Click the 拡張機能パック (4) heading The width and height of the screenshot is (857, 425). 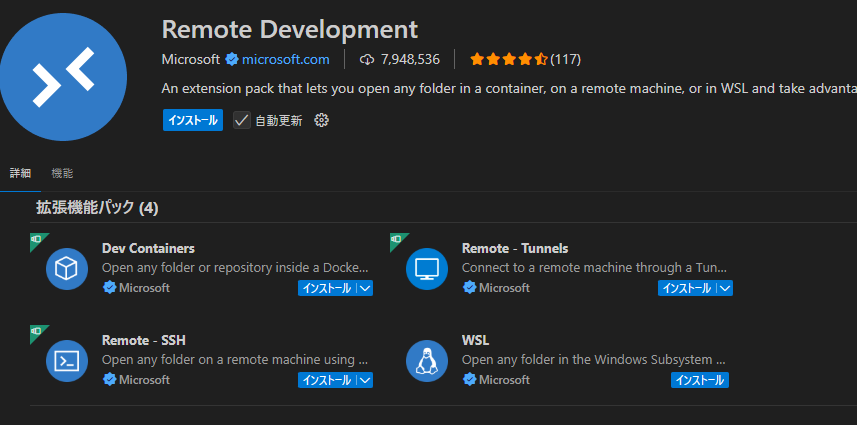click(x=97, y=208)
